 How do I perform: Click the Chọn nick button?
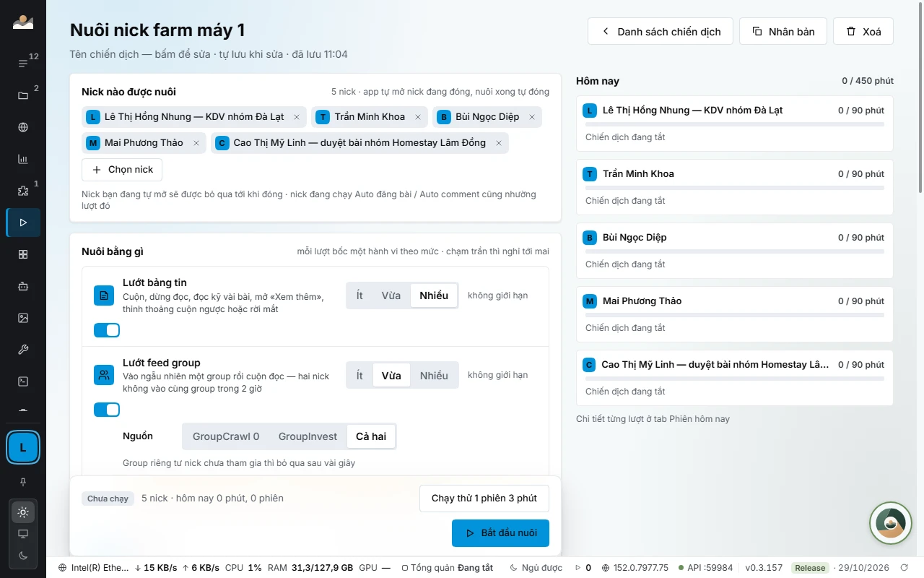pos(122,169)
